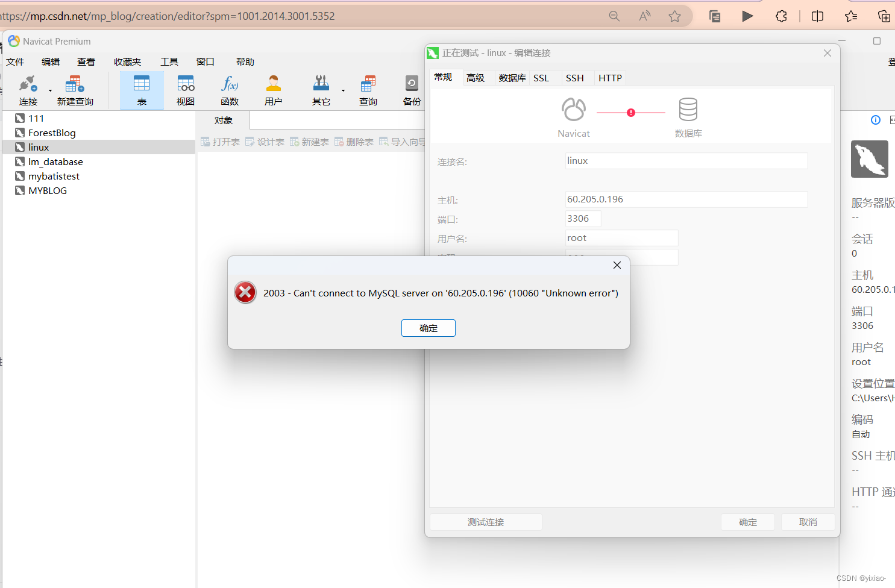
Task: Click the 测试连接 button
Action: 486,522
